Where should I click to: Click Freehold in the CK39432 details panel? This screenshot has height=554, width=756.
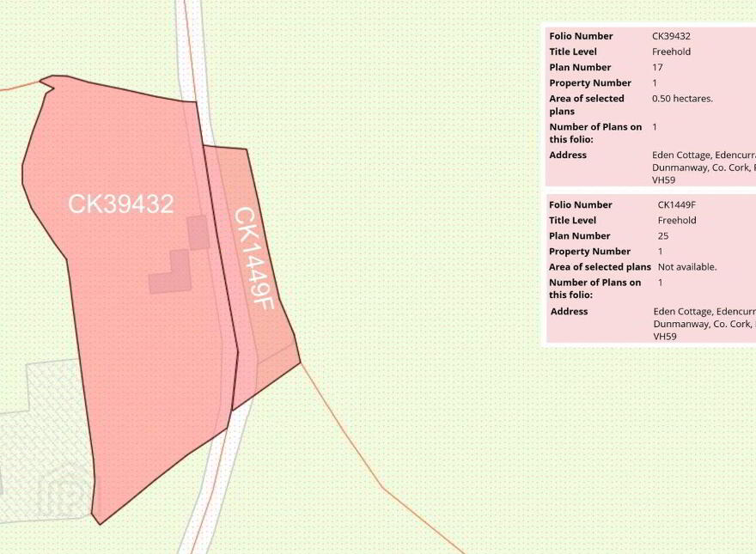point(671,52)
